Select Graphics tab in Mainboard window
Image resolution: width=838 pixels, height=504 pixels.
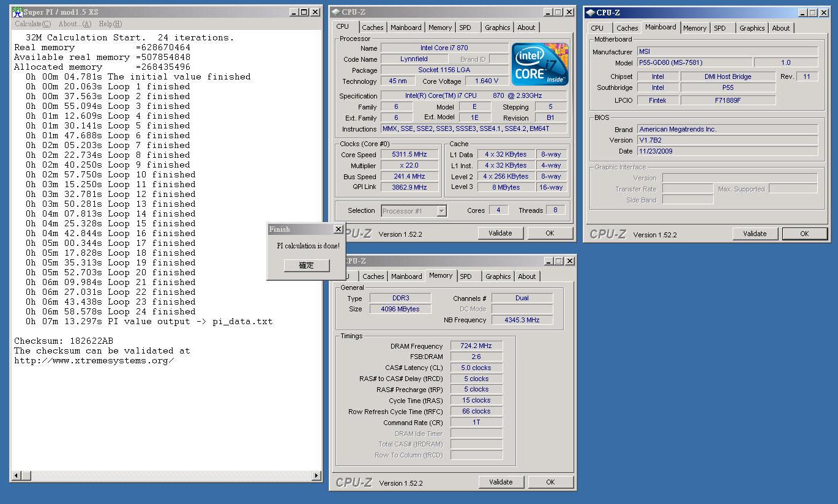point(752,28)
